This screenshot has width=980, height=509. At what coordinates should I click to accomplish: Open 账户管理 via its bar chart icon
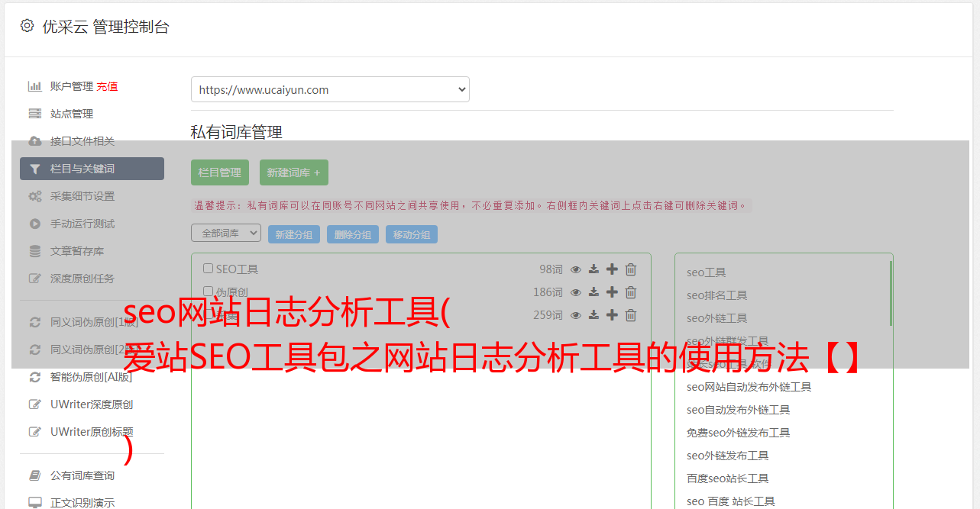[34, 86]
